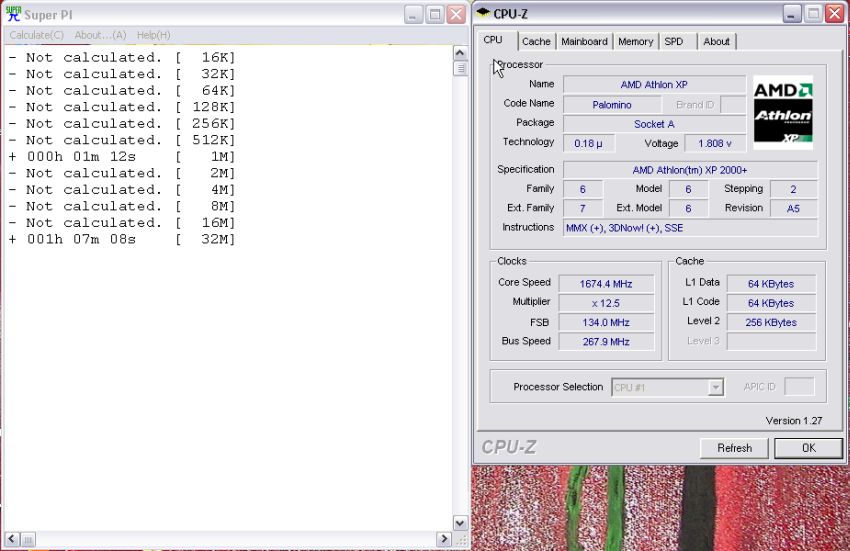Click the Level 2 value 256 KBytes
This screenshot has width=850, height=551.
tap(771, 323)
